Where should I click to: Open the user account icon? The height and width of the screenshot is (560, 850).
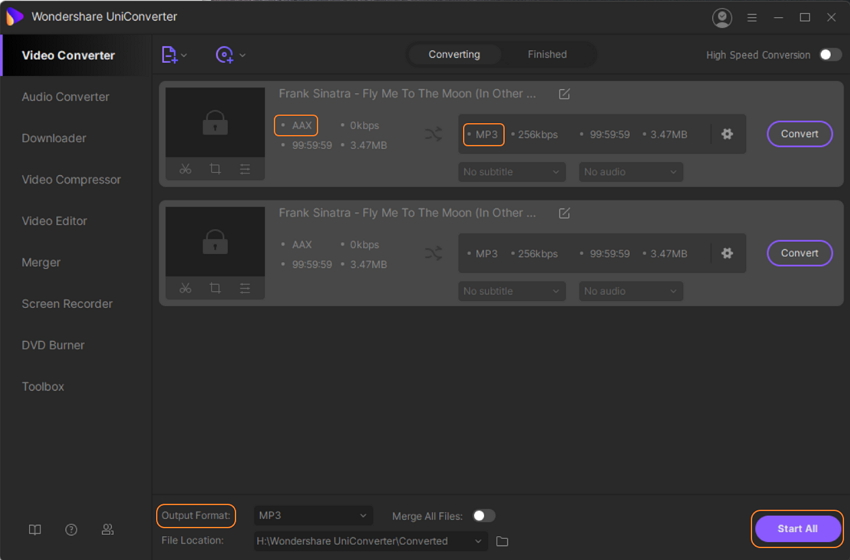tap(722, 18)
